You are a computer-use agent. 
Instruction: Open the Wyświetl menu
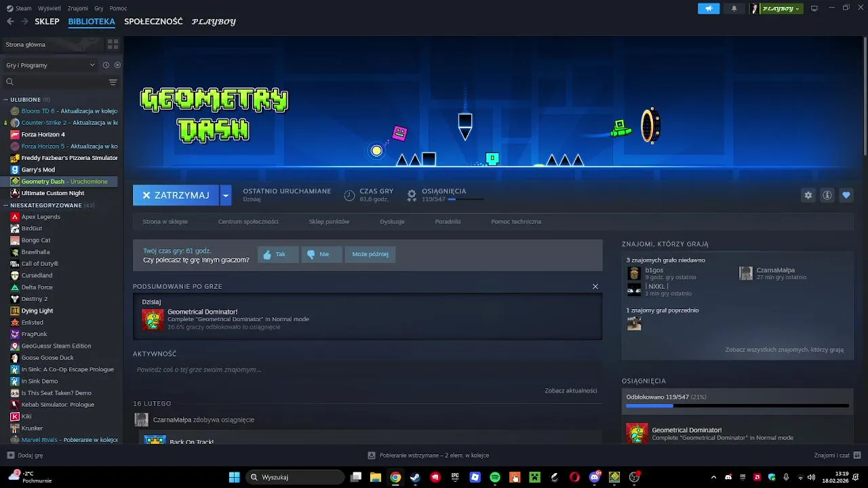click(x=49, y=8)
